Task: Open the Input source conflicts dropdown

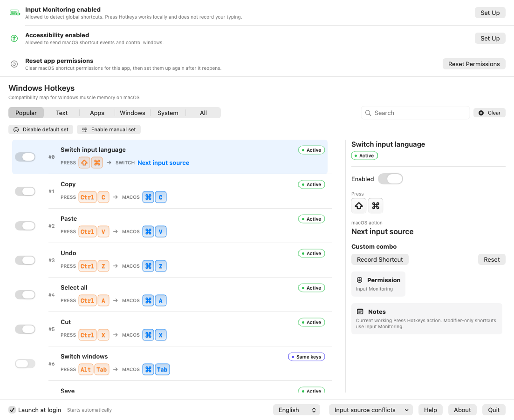Action: tap(371, 410)
